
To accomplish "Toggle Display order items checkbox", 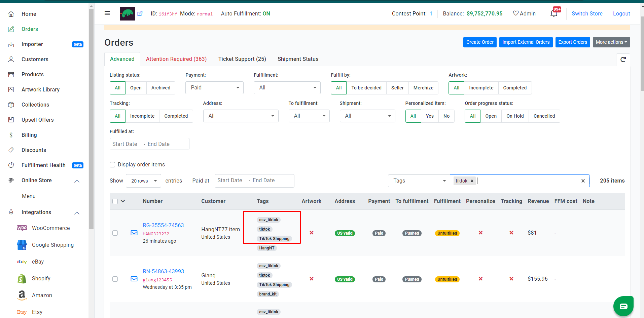I will [112, 165].
